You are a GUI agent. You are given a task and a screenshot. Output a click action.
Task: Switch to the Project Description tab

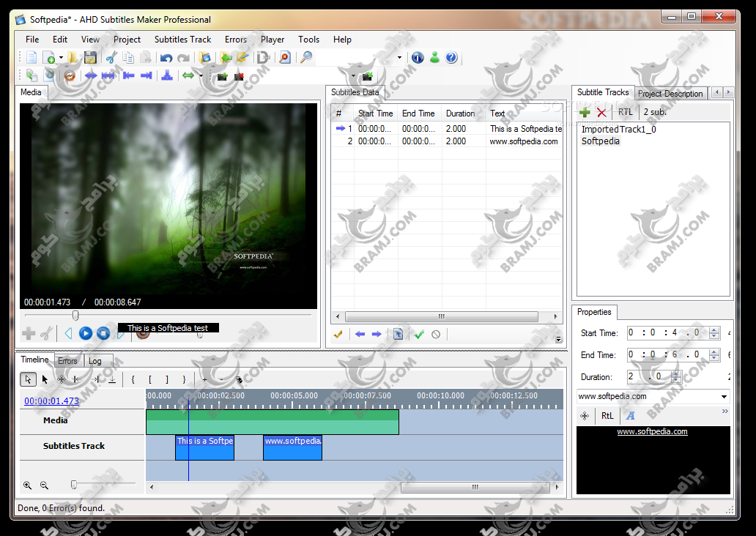670,94
